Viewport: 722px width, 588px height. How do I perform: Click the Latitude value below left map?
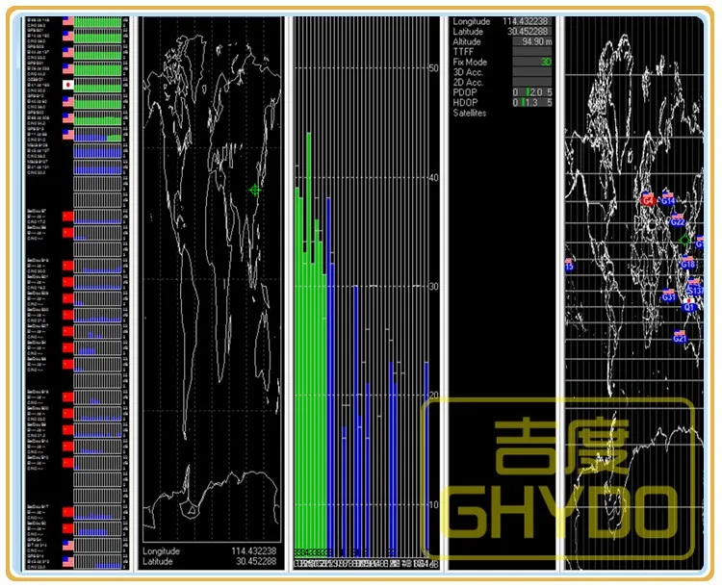coord(256,561)
